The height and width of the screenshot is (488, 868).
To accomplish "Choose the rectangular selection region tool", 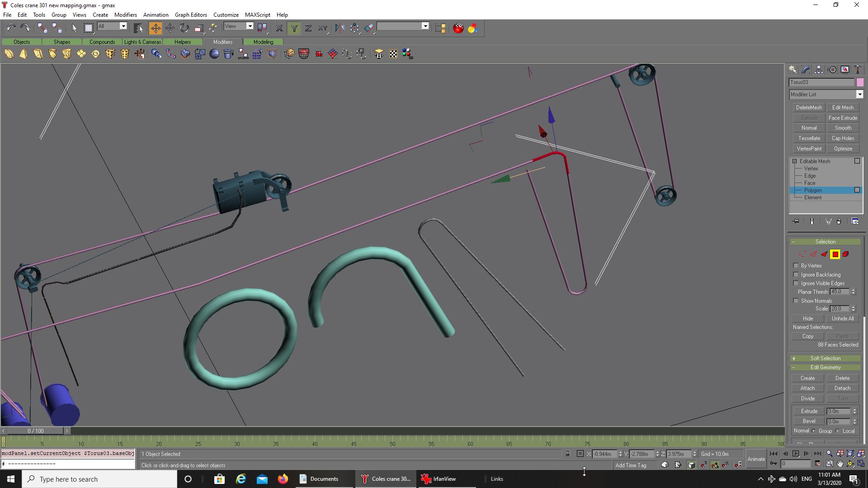I will (x=89, y=28).
